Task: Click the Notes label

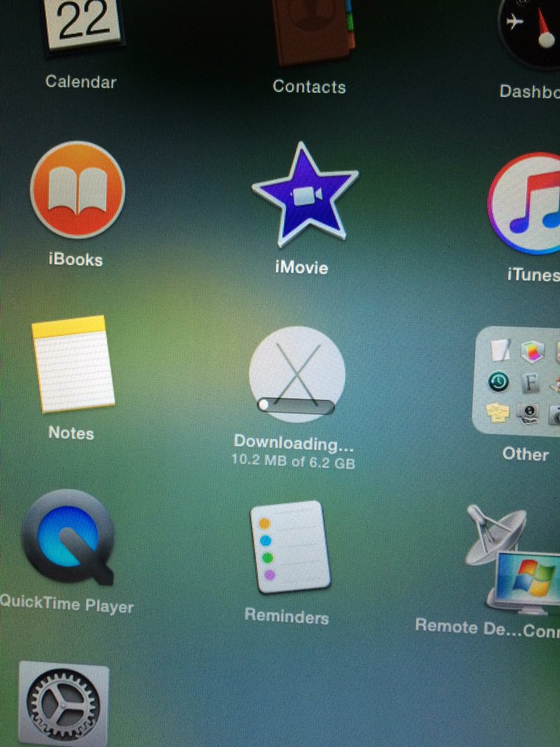Action: pyautogui.click(x=71, y=433)
